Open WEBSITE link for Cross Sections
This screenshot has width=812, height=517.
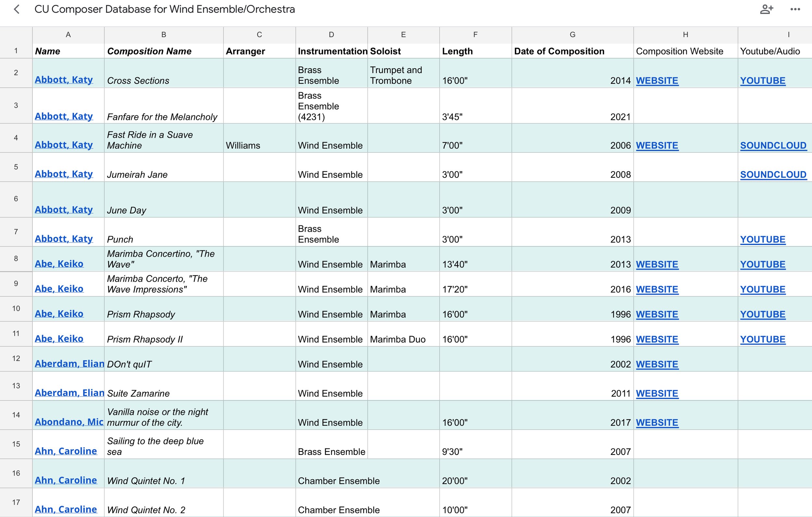click(x=657, y=81)
